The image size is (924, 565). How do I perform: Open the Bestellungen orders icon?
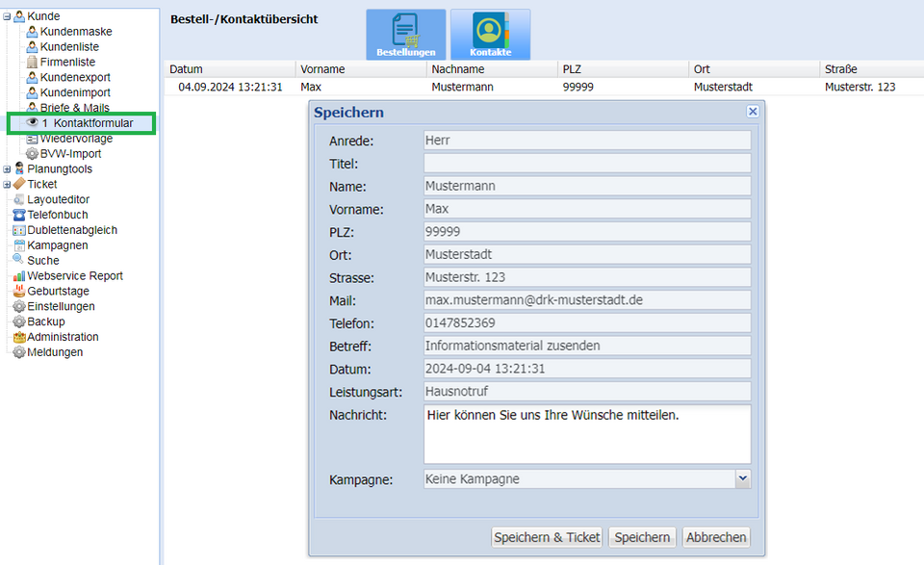pyautogui.click(x=405, y=35)
